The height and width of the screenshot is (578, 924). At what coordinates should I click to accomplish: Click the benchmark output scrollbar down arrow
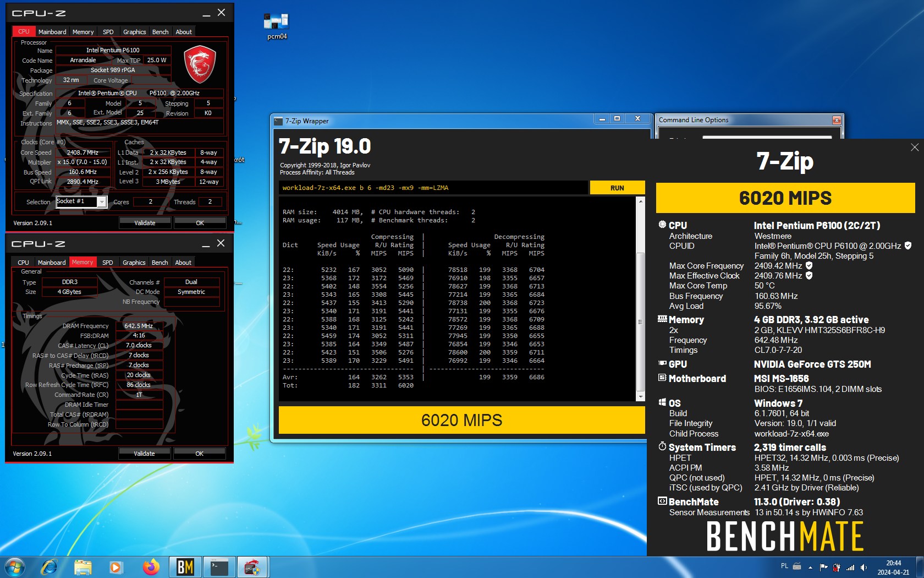click(640, 396)
